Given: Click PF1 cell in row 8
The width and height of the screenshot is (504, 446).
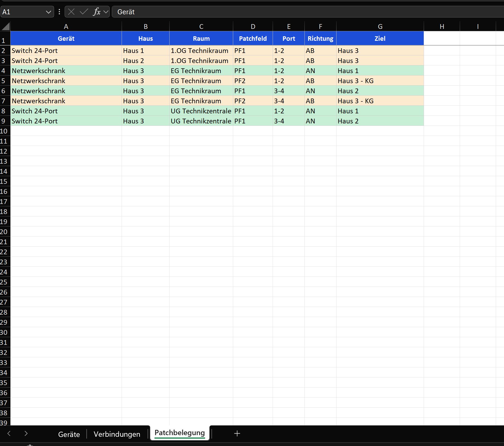Looking at the screenshot, I should point(253,111).
